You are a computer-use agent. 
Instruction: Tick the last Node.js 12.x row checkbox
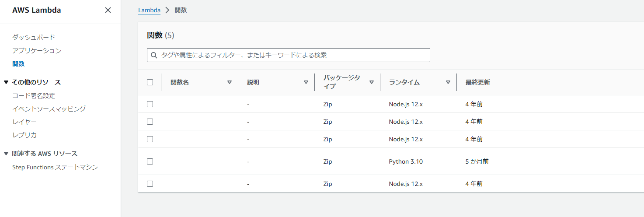pyautogui.click(x=150, y=184)
